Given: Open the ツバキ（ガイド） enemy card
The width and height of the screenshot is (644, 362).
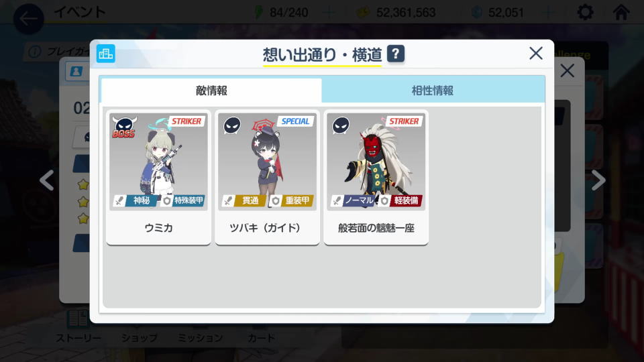Looking at the screenshot, I should (x=267, y=177).
